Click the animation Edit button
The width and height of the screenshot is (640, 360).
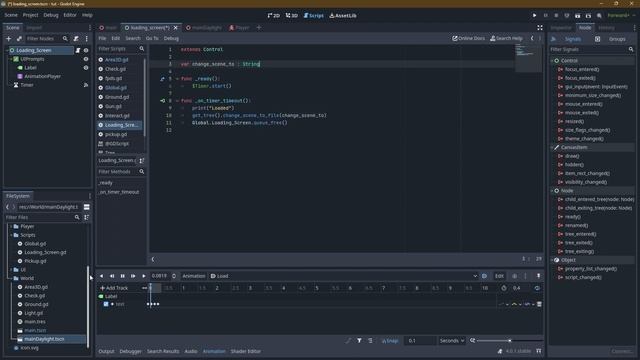tap(499, 276)
